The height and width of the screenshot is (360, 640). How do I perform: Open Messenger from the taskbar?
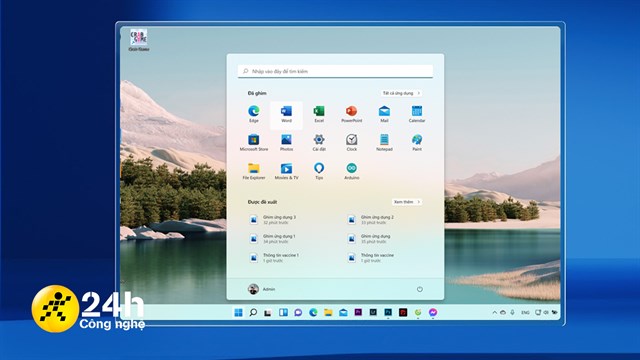point(433,313)
